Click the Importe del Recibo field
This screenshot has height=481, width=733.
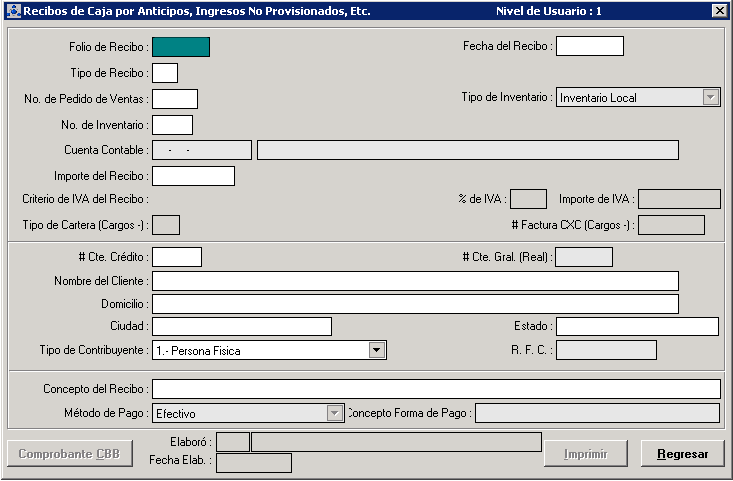(x=193, y=176)
